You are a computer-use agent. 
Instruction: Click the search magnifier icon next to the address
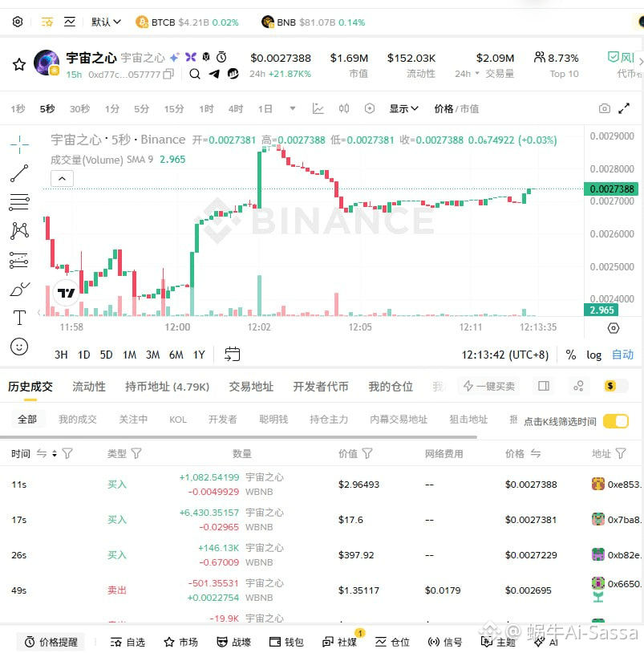pyautogui.click(x=194, y=74)
